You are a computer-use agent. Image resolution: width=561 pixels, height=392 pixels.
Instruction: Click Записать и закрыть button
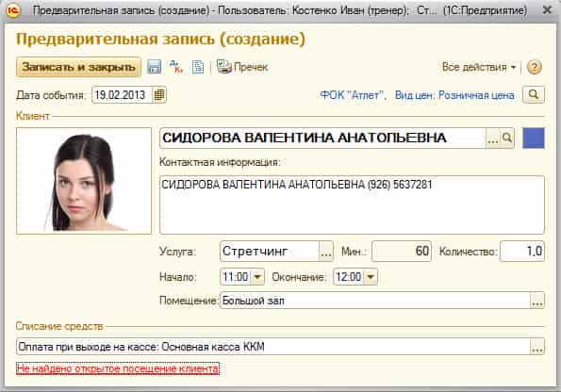[x=78, y=67]
